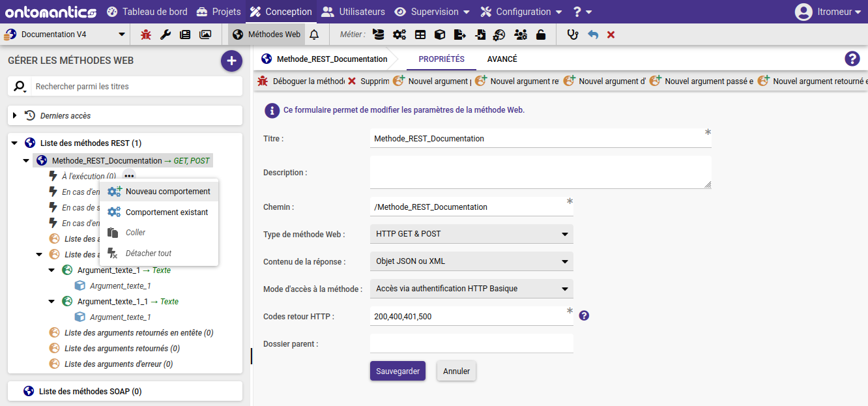Image resolution: width=868 pixels, height=406 pixels.
Task: Click the images gallery icon in the toolbar
Action: click(x=205, y=35)
